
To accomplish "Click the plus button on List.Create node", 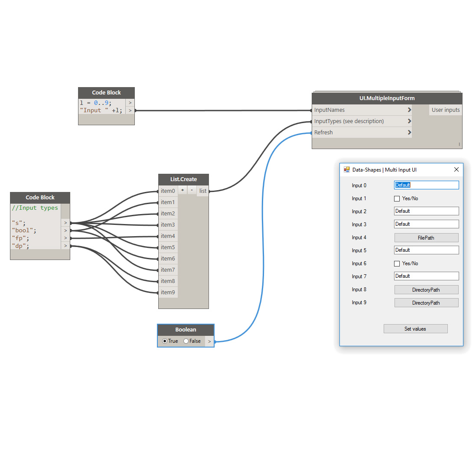I will click(183, 190).
